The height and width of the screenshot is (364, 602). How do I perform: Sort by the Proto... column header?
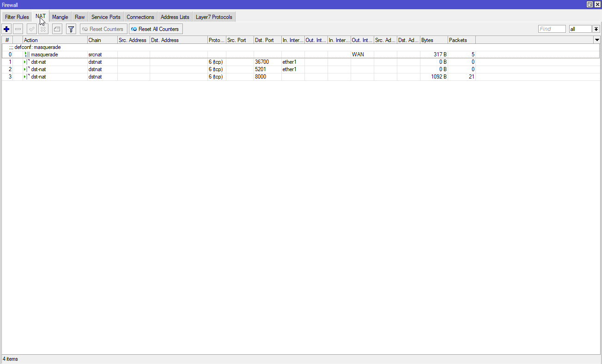click(217, 40)
